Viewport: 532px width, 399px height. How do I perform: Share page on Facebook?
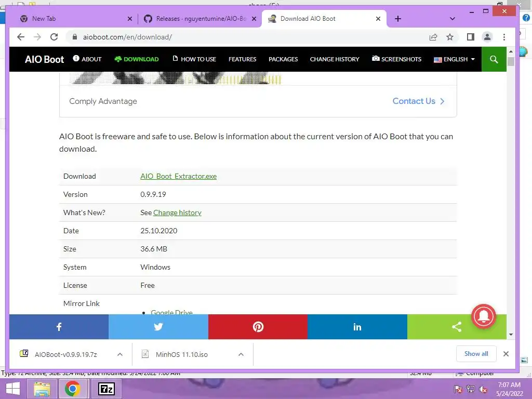[59, 327]
